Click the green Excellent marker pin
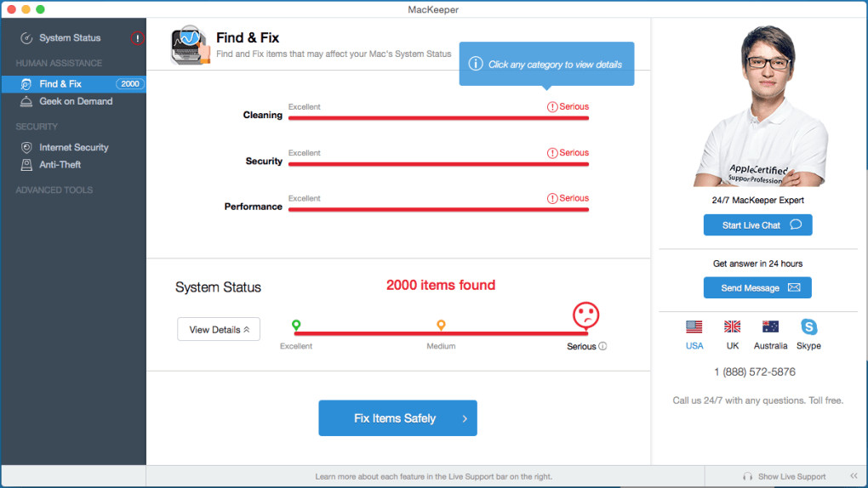The height and width of the screenshot is (488, 868). click(x=296, y=325)
